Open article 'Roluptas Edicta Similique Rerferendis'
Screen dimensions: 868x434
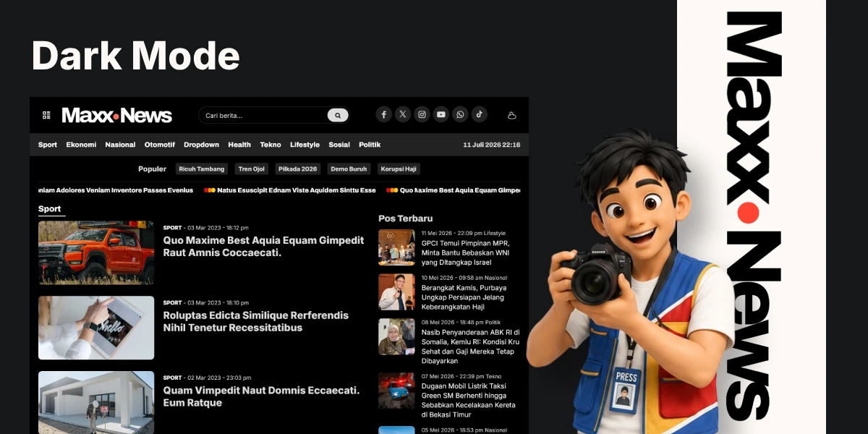255,322
